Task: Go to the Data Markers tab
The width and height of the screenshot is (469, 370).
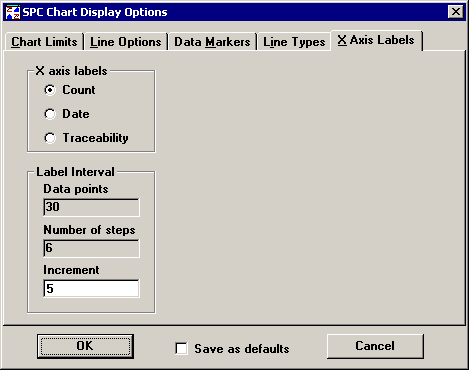Action: [212, 42]
